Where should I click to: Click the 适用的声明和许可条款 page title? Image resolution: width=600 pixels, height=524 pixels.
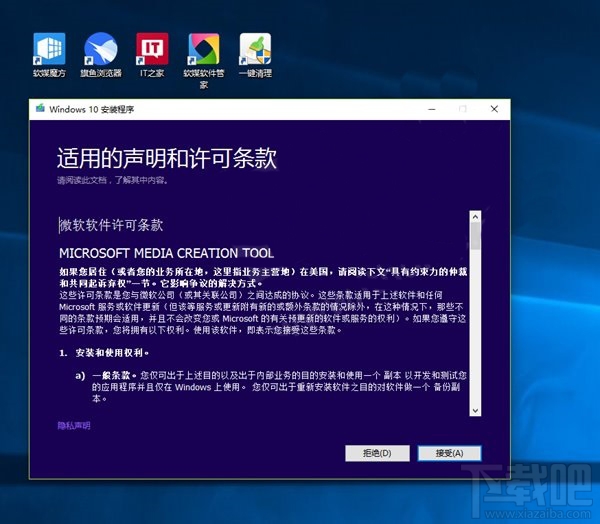(166, 158)
